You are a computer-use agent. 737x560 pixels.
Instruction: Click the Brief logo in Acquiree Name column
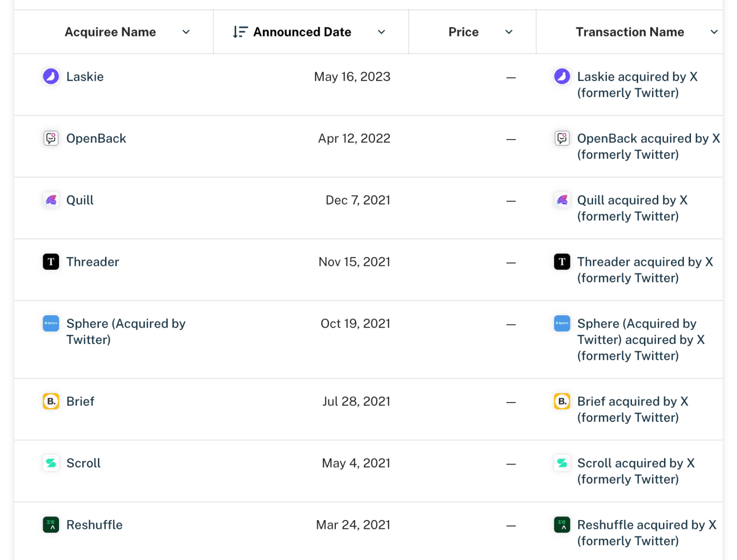51,401
